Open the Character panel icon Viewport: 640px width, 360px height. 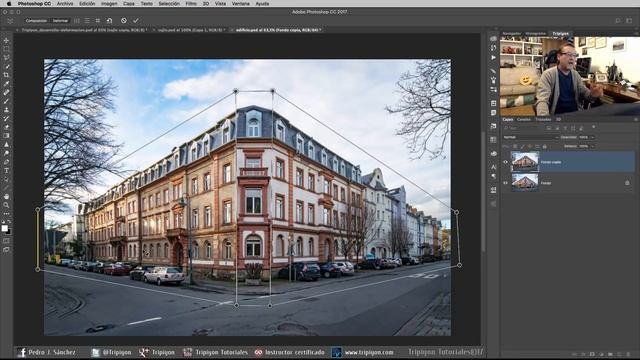493,167
